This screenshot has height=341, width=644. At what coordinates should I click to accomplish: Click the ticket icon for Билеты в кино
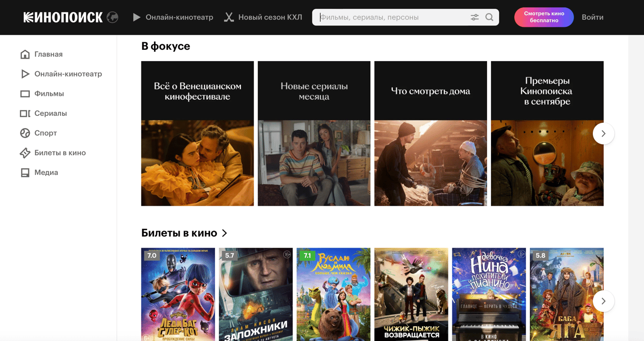(25, 153)
